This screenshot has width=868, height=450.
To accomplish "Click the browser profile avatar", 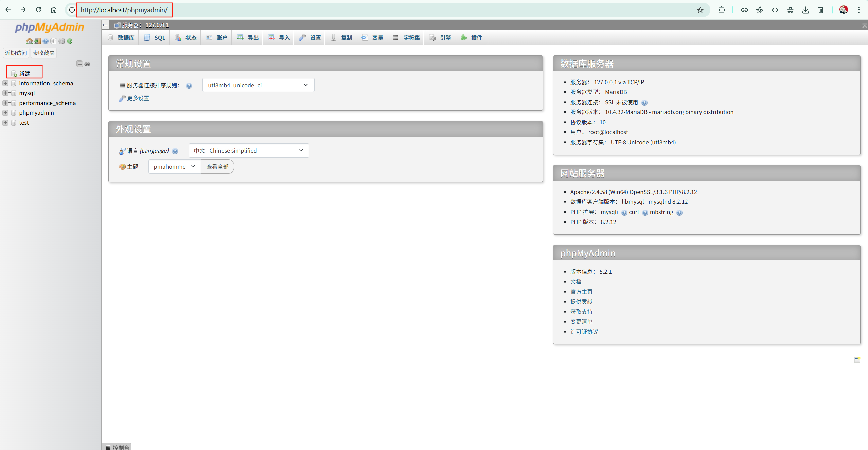I will 844,10.
